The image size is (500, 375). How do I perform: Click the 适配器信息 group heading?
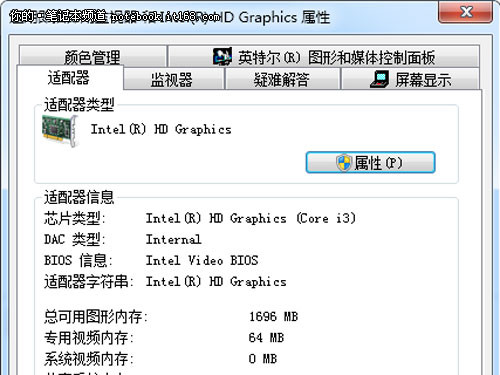pos(79,197)
